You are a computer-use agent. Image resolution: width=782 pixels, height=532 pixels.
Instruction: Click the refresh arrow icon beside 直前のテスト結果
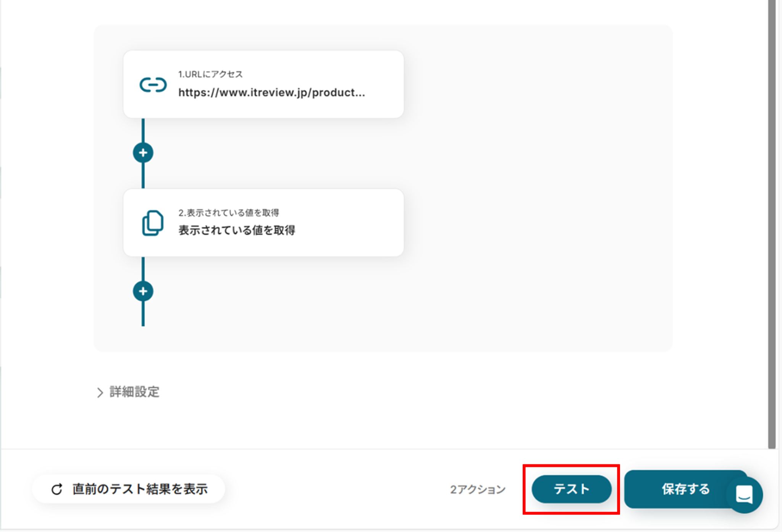[x=57, y=489]
